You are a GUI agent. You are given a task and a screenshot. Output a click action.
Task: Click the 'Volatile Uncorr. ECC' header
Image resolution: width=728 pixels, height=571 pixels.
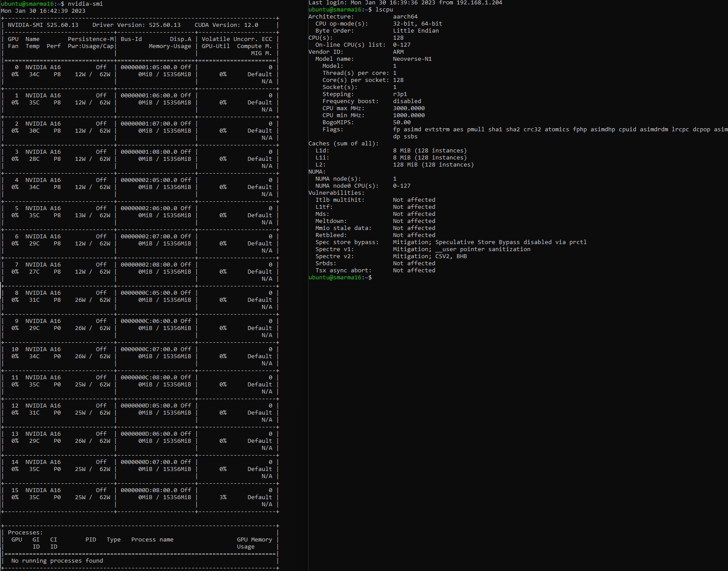pos(237,39)
